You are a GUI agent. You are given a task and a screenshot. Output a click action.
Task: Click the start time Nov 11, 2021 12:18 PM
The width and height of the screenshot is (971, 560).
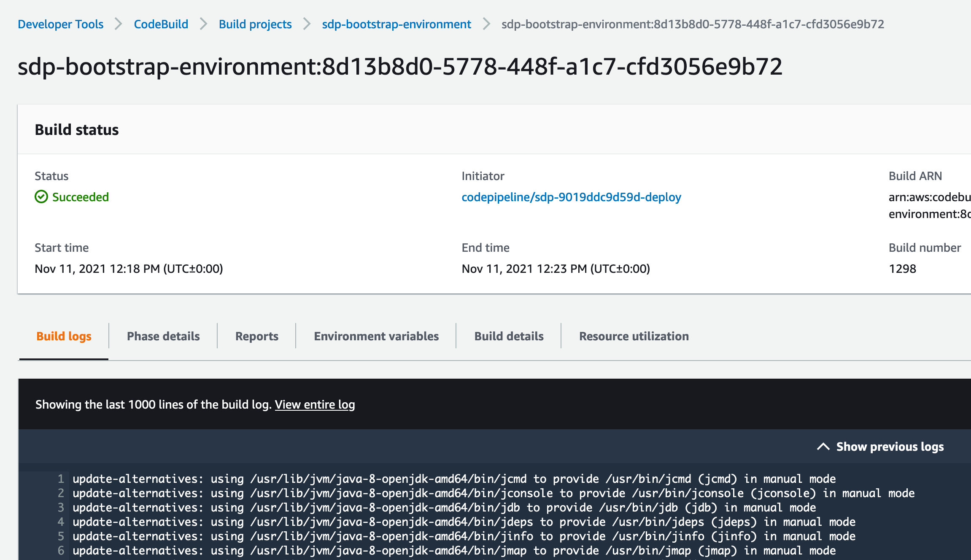pyautogui.click(x=129, y=269)
